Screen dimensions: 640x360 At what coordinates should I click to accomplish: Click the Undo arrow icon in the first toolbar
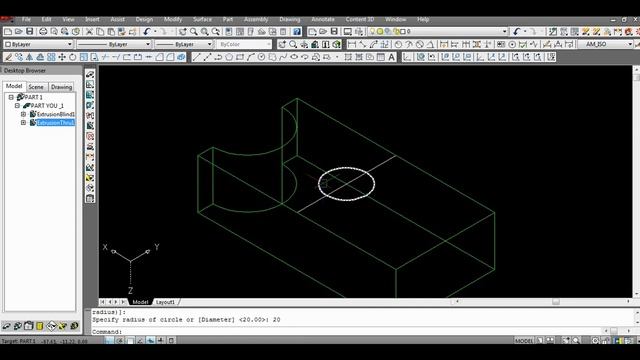click(147, 31)
